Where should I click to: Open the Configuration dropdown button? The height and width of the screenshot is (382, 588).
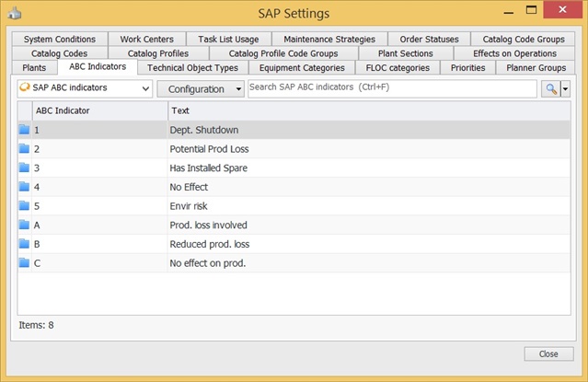tap(201, 89)
